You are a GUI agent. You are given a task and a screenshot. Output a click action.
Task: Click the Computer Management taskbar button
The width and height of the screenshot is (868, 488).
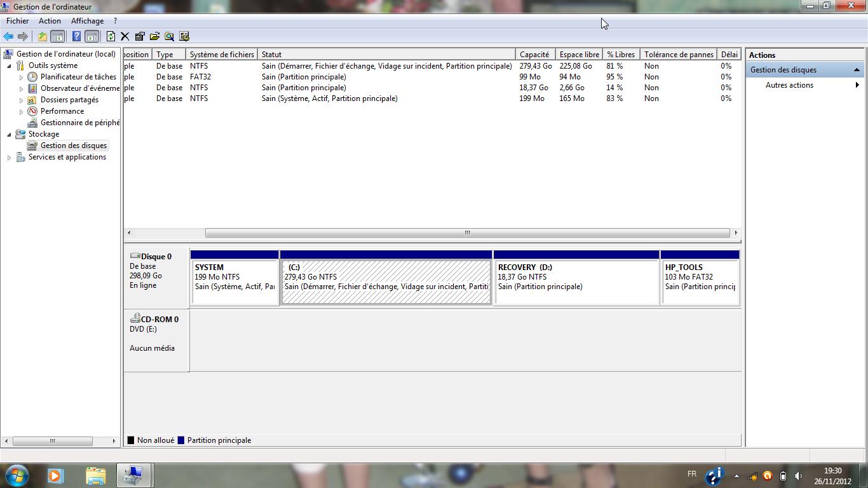point(133,475)
